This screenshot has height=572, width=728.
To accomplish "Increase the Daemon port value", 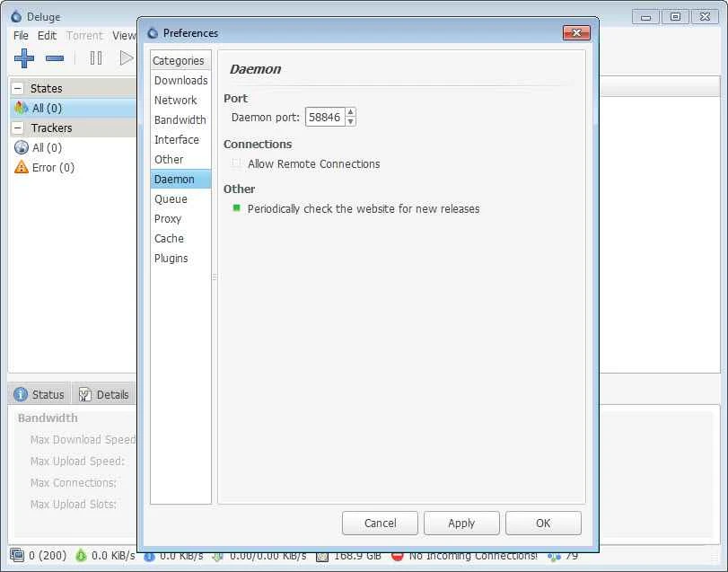I will [x=351, y=112].
